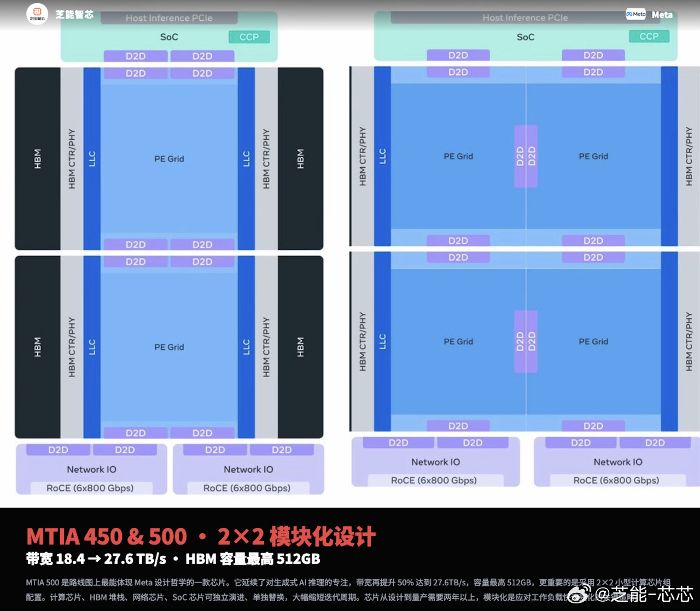This screenshot has width=700, height=611.
Task: Click lower-right LLC bar in left diagram
Action: coord(247,347)
